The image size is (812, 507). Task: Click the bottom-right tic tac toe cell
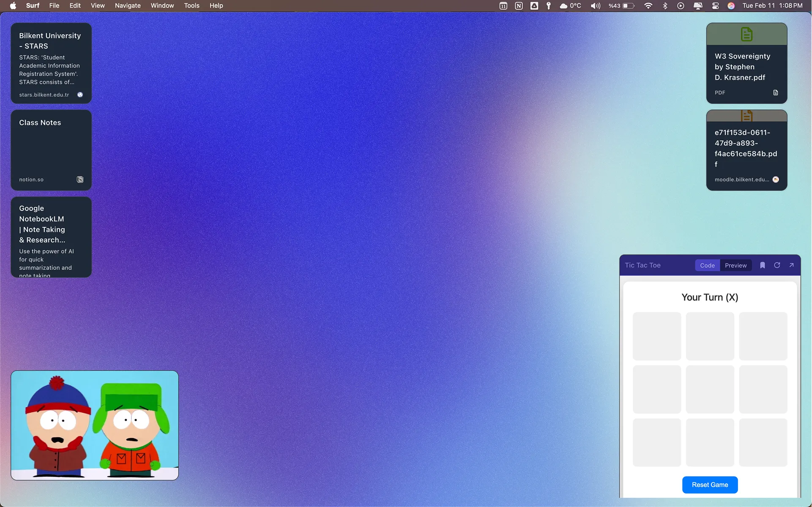pos(763,442)
